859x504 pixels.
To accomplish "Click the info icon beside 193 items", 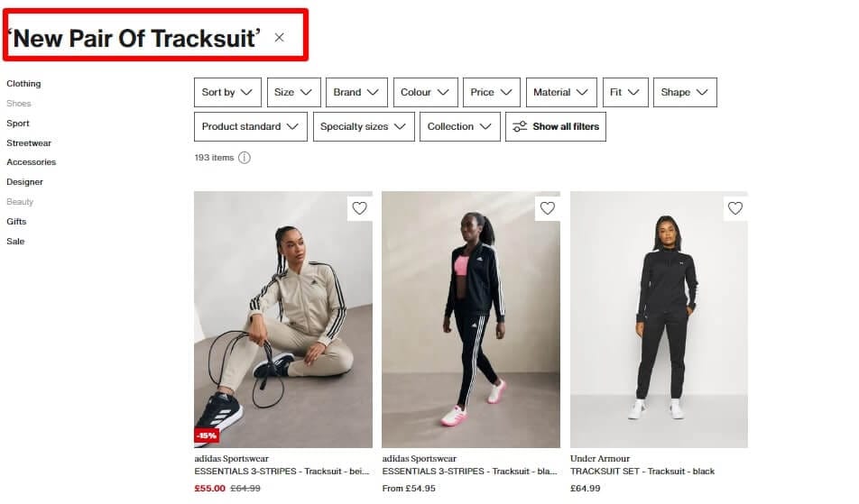I will (x=245, y=158).
